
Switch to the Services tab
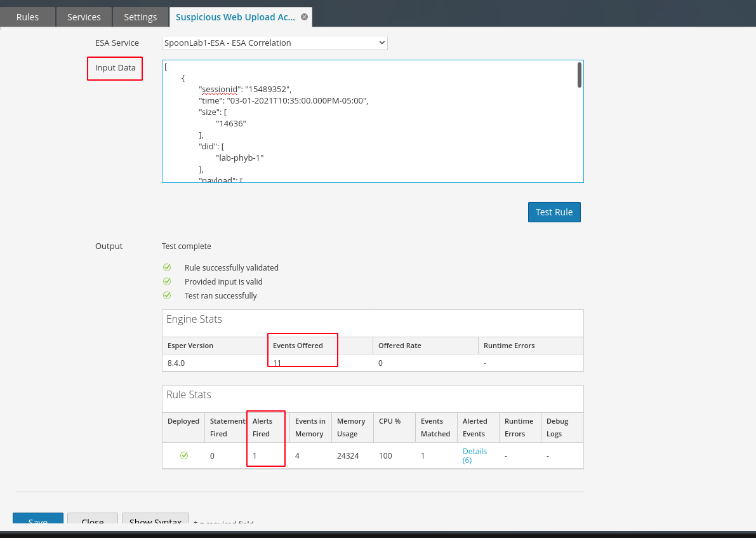pos(84,17)
